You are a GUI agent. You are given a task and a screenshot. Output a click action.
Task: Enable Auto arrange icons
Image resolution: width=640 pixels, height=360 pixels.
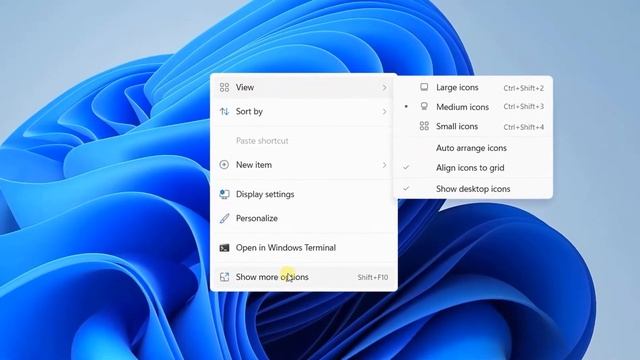[473, 148]
